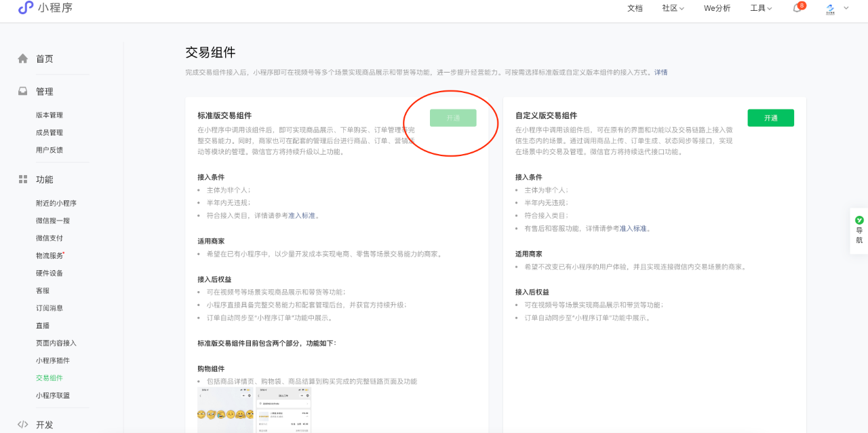868x433 pixels.
Task: Click the 自定义版交易组件 card title
Action: tap(546, 115)
